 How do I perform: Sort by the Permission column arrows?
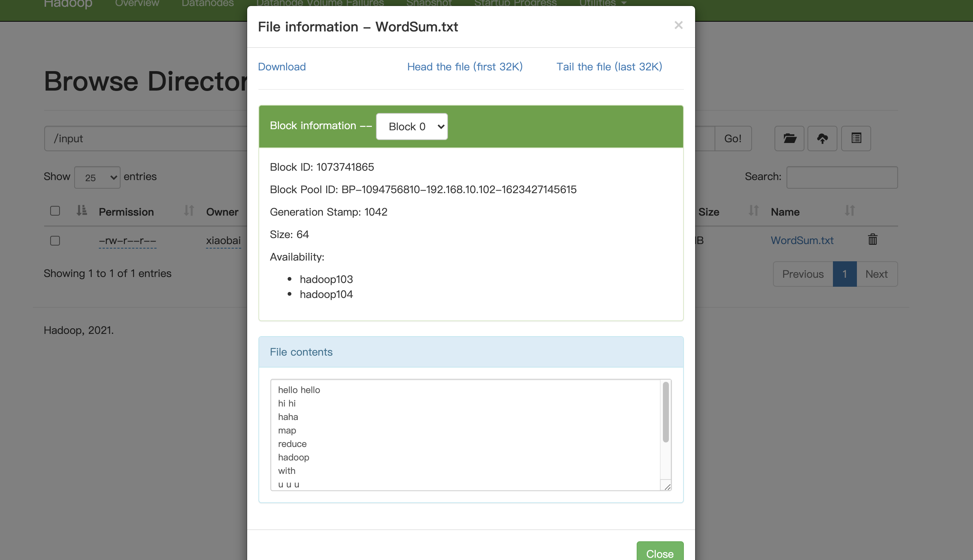point(188,211)
